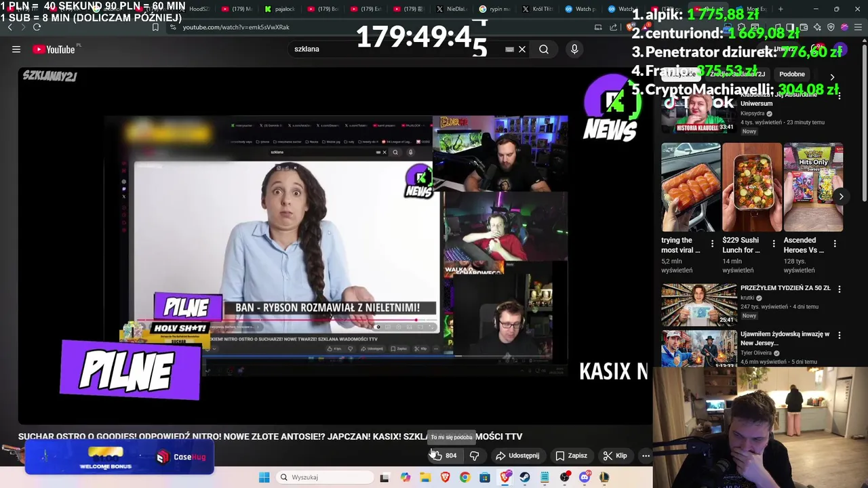This screenshot has width=868, height=488.
Task: Open File Explorer from the taskbar
Action: click(425, 477)
